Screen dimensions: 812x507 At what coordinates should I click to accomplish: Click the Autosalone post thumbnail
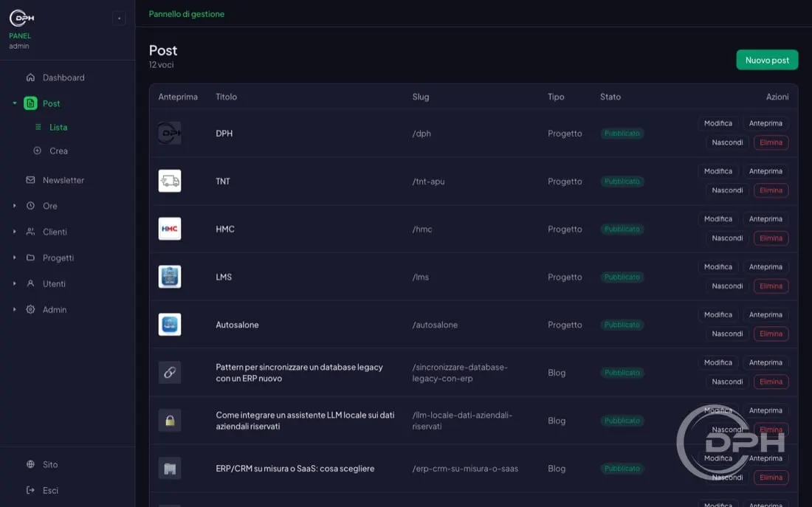pyautogui.click(x=169, y=325)
